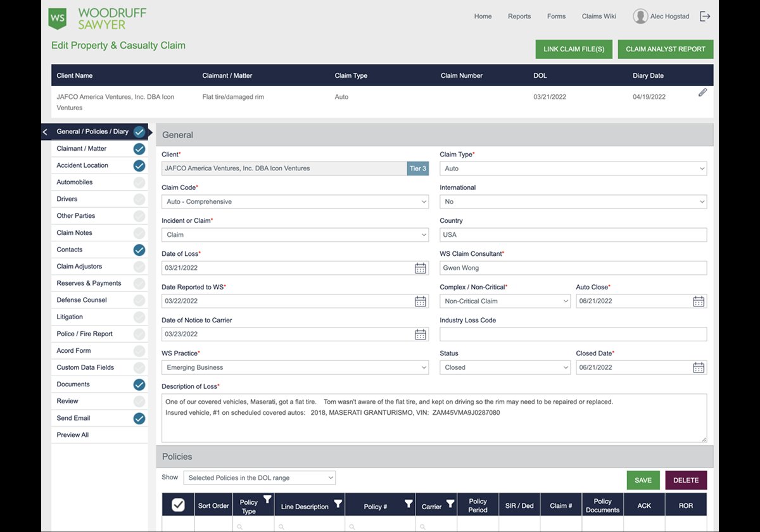
Task: Open the Defense Counsel section
Action: (99, 300)
